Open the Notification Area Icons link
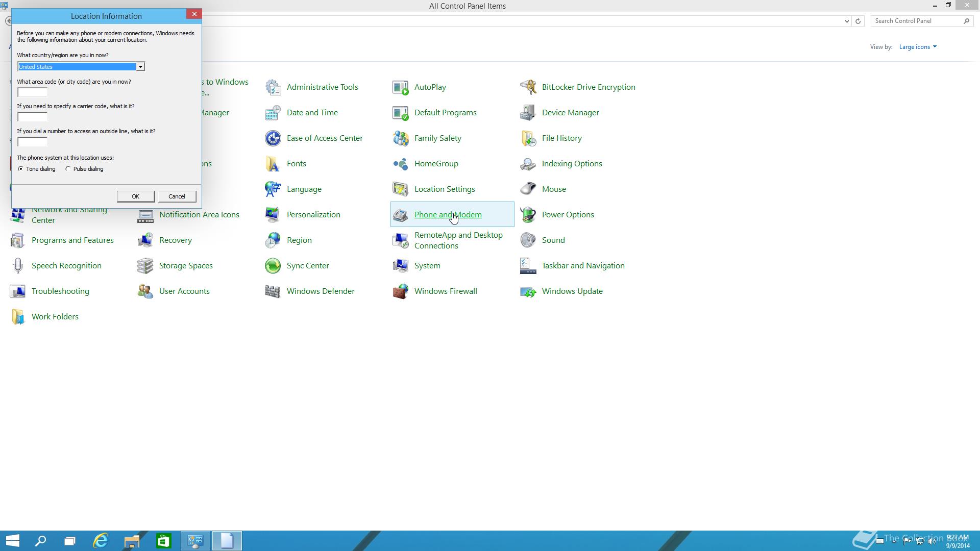 [199, 215]
